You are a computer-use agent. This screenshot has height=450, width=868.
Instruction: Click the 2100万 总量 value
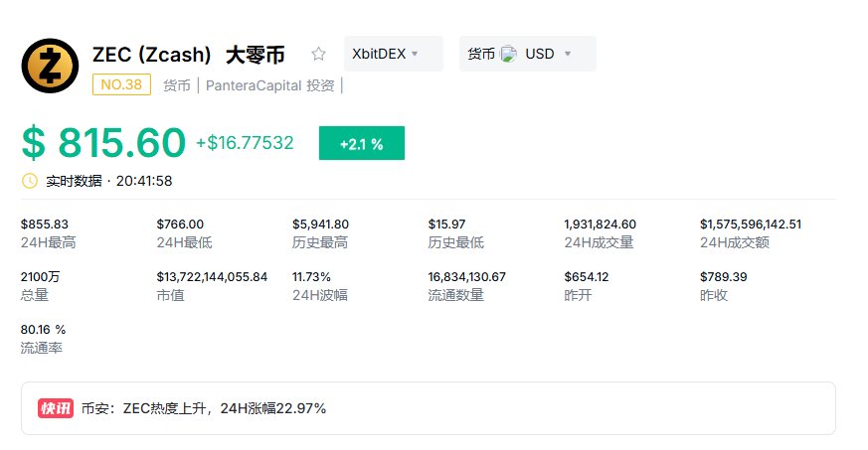tap(40, 276)
